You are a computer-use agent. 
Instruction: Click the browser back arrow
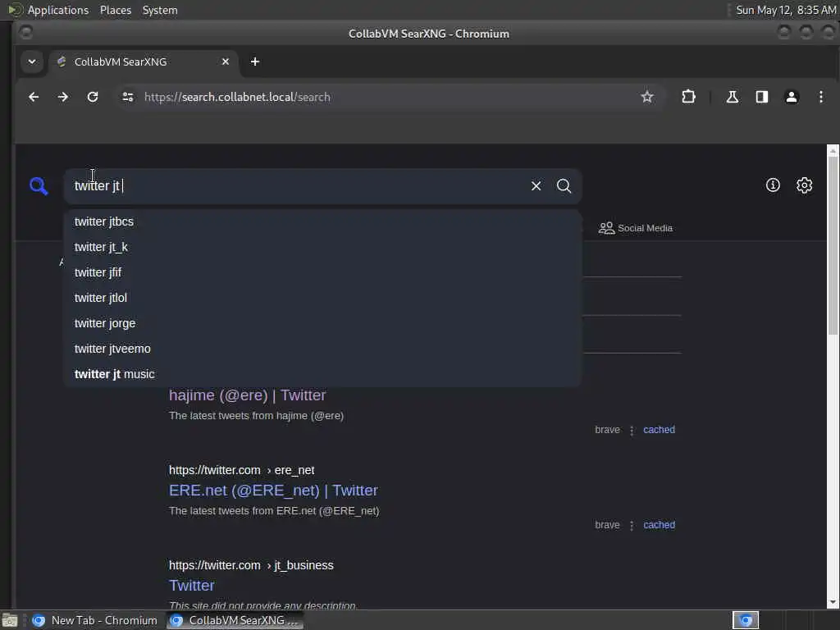(34, 97)
